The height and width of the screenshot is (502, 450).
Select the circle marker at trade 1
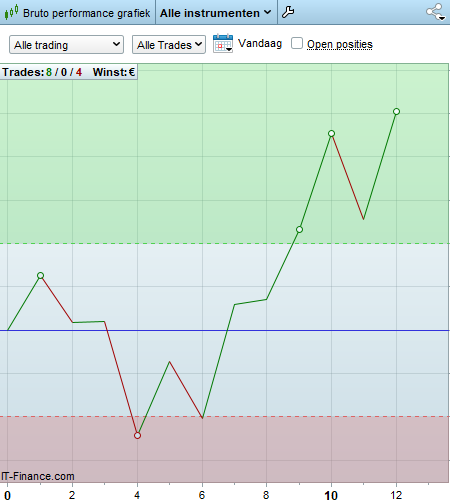coord(40,275)
